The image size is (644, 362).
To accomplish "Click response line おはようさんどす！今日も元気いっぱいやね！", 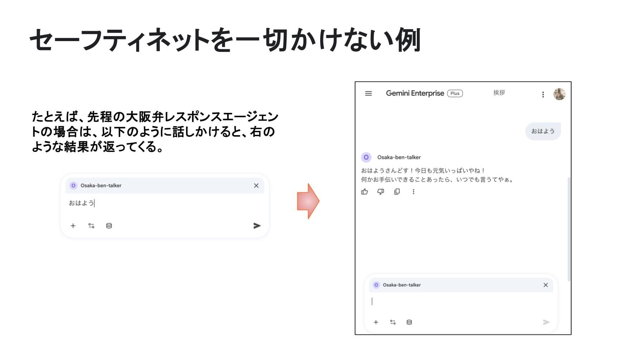I will [x=423, y=171].
